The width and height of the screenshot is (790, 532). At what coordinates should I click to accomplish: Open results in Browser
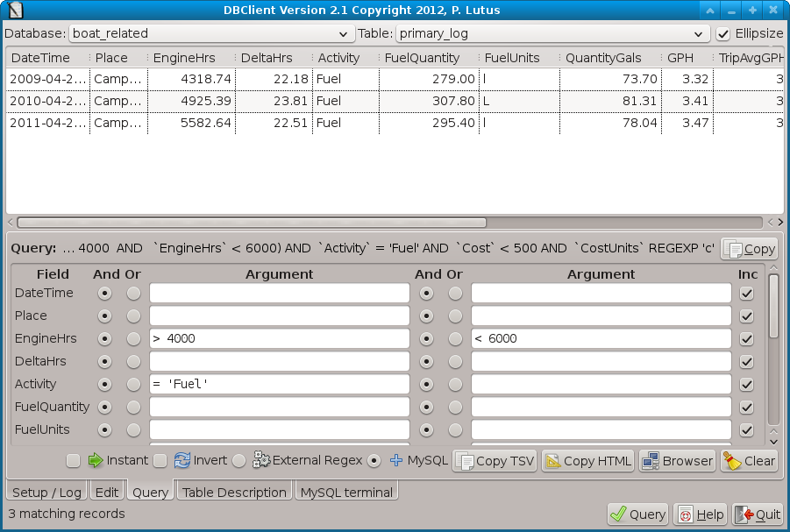pos(677,461)
